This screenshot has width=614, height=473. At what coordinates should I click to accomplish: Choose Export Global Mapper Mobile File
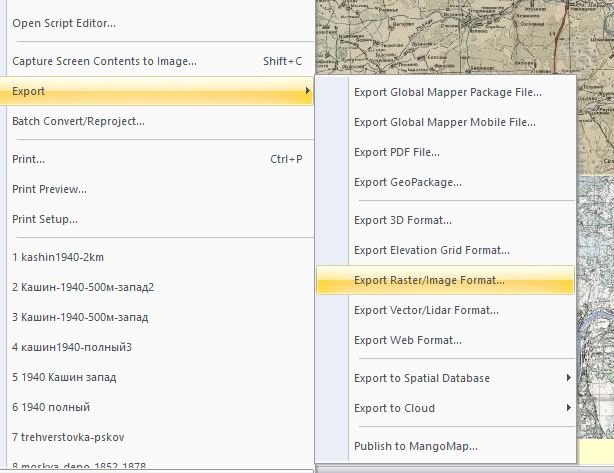coord(445,122)
